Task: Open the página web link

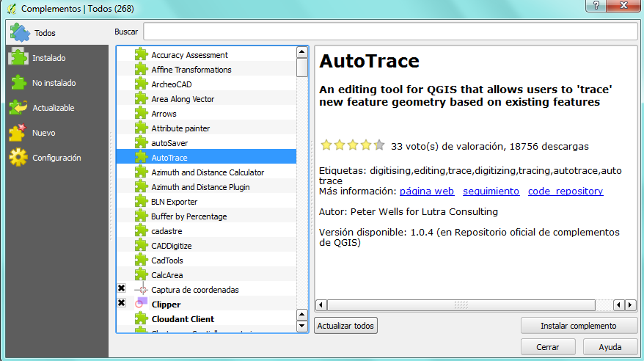Action: 427,192
